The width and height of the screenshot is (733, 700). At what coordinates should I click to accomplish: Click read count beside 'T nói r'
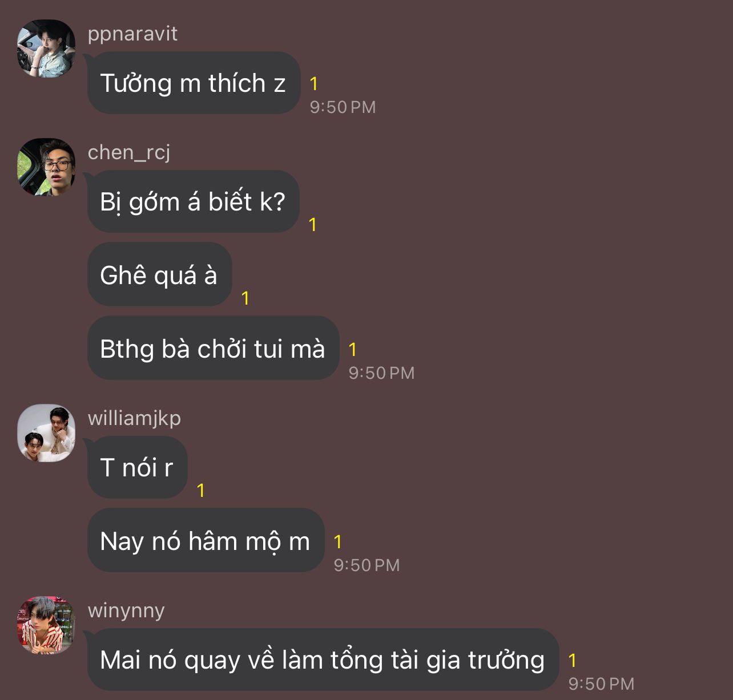click(200, 490)
